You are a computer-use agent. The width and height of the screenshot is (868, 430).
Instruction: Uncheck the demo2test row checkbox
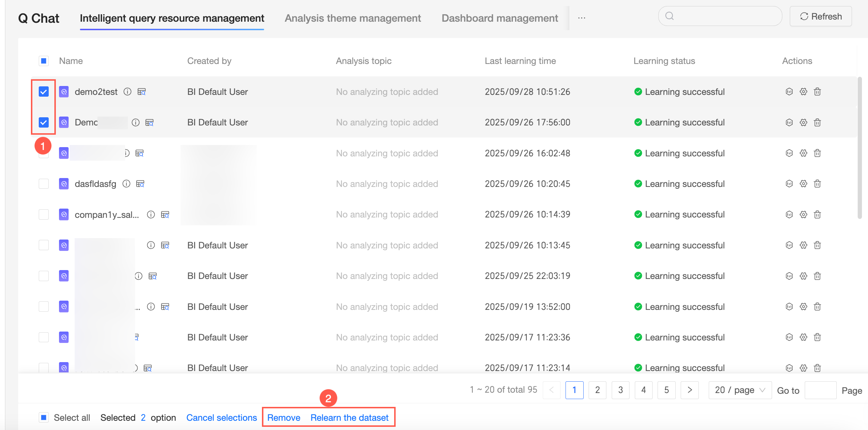pos(44,92)
